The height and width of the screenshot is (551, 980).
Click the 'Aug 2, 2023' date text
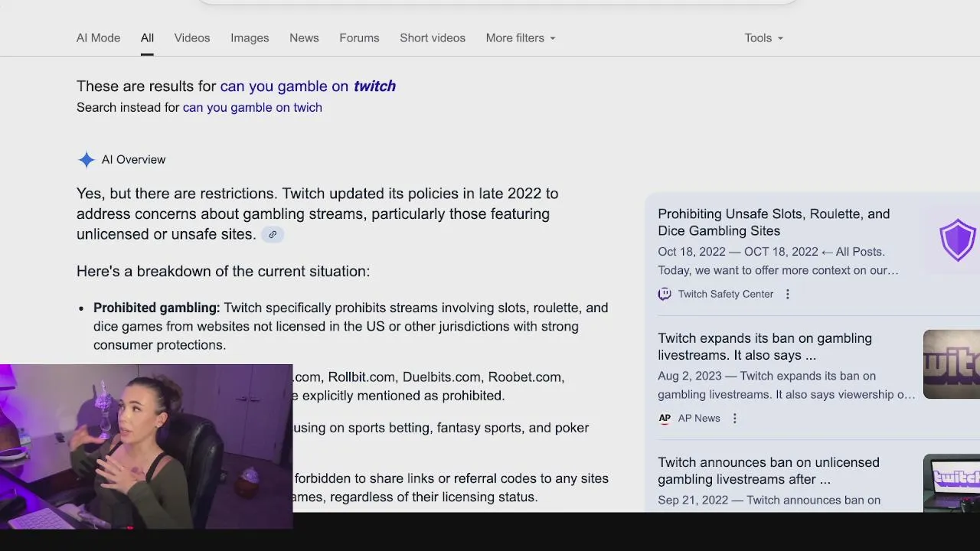(x=689, y=376)
